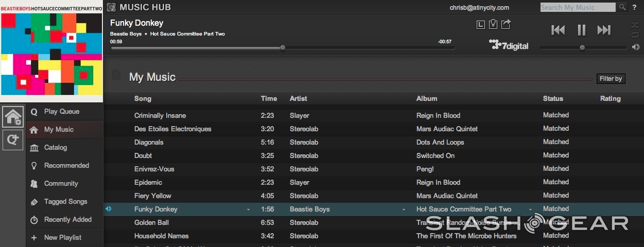Click the lyrics "L" icon

coord(480,24)
